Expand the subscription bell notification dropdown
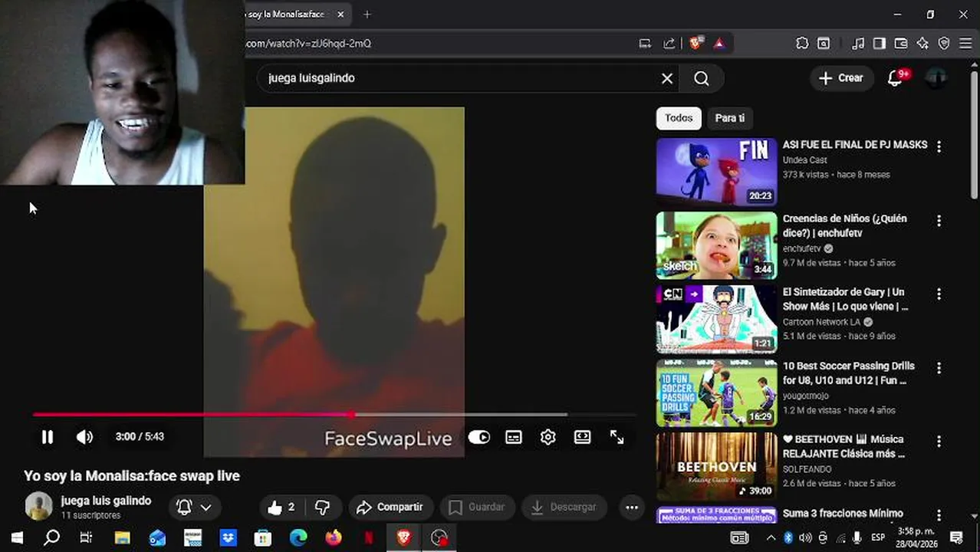Image resolution: width=980 pixels, height=552 pixels. (193, 508)
